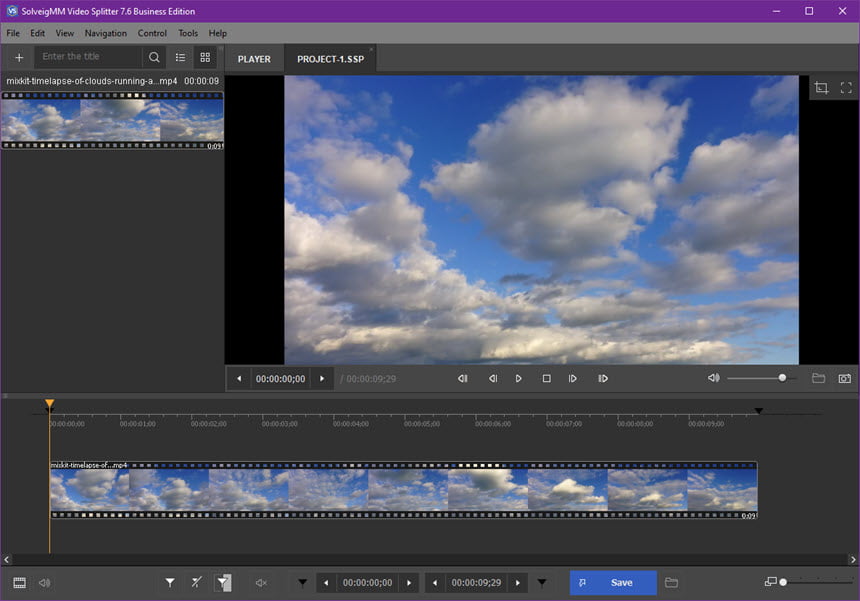Image resolution: width=860 pixels, height=601 pixels.
Task: Open the File menu
Action: tap(13, 33)
